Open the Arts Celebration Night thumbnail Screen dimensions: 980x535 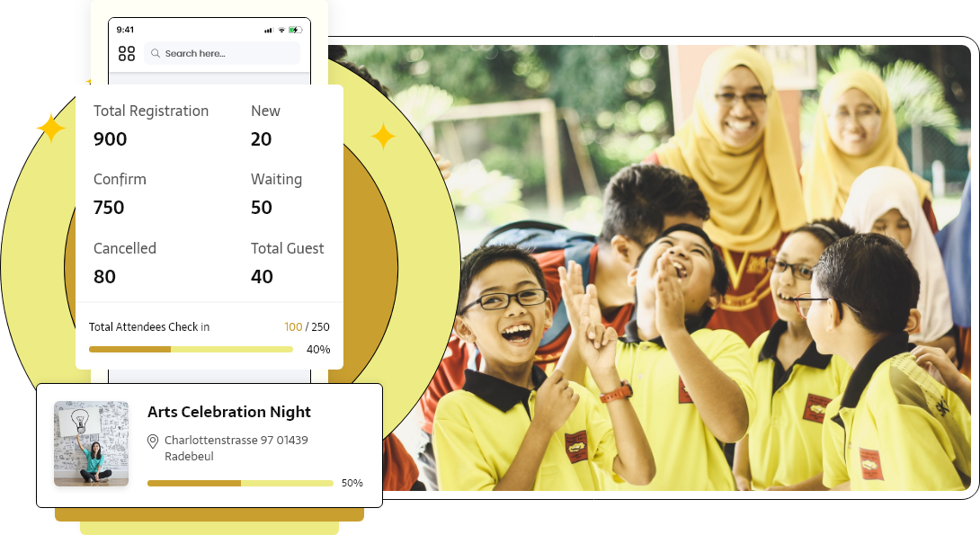click(x=91, y=443)
